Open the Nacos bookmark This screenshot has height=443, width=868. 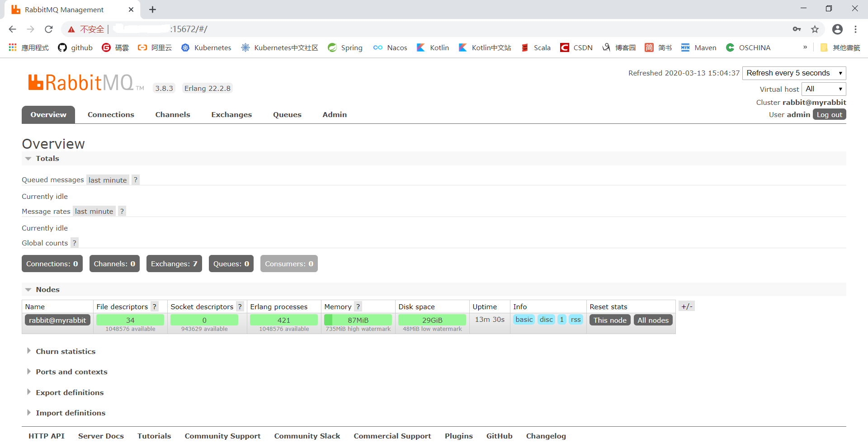(x=390, y=47)
